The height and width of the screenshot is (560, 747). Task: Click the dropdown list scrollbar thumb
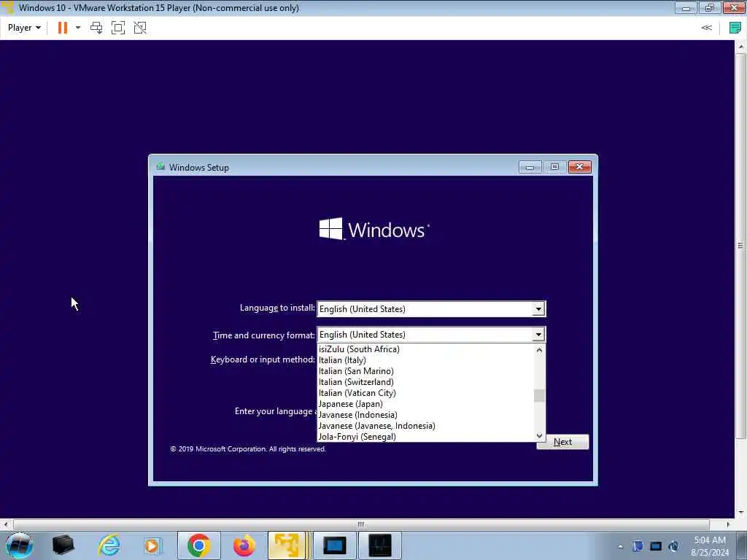[x=539, y=395]
